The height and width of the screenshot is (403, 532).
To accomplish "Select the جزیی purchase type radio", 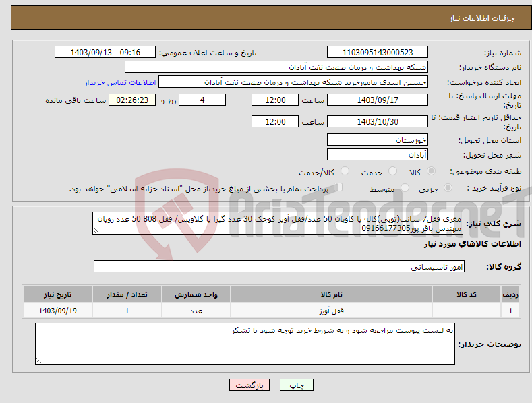I will pos(448,187).
